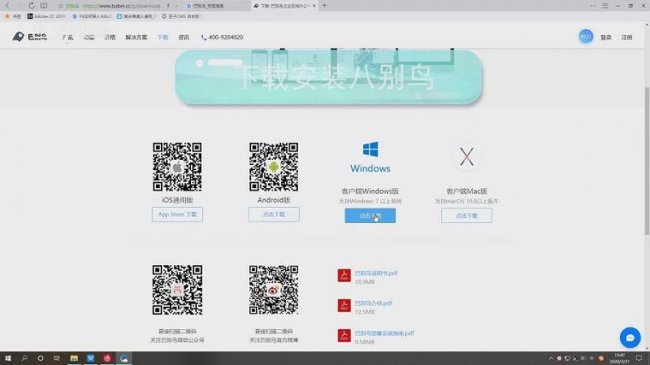Click the second PDF file icon

point(344,305)
